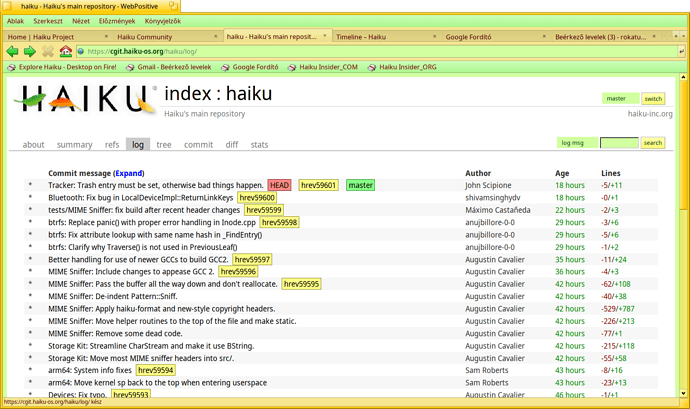Screen dimensions: 690x409
Task: Click the search button
Action: [x=653, y=143]
